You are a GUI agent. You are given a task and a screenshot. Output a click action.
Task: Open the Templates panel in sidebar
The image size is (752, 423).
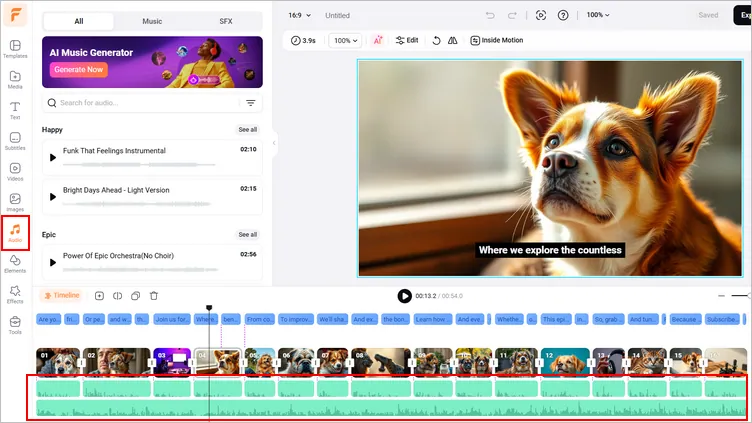click(15, 48)
